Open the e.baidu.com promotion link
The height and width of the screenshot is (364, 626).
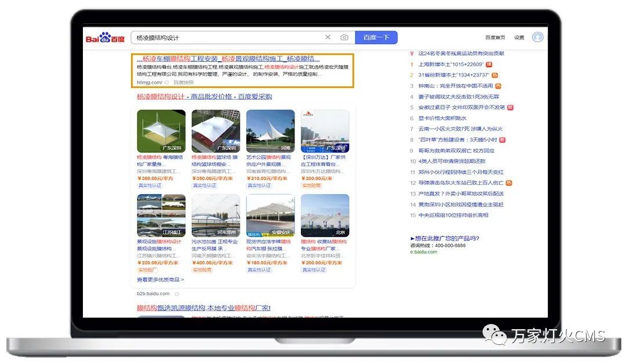click(424, 252)
